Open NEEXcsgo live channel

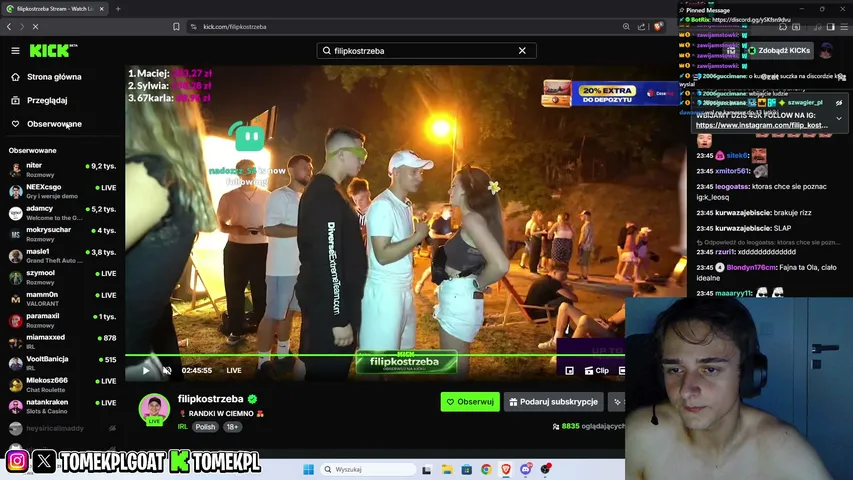coord(62,191)
